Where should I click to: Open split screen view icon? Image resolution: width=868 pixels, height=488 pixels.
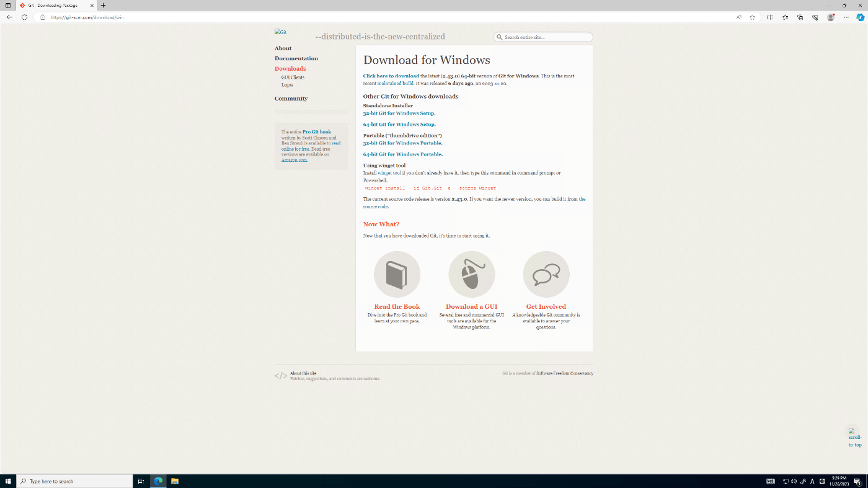click(x=770, y=17)
